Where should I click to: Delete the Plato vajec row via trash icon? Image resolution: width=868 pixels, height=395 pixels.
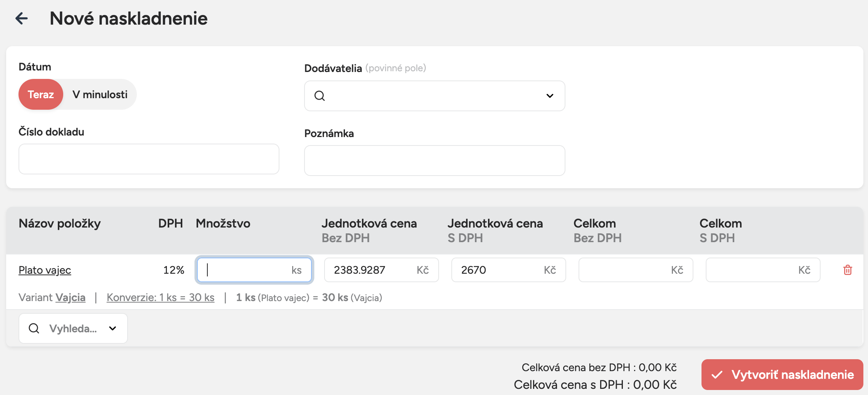pos(847,270)
